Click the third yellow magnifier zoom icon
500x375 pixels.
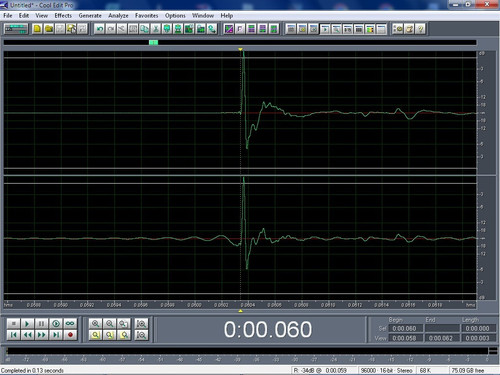[x=124, y=335]
